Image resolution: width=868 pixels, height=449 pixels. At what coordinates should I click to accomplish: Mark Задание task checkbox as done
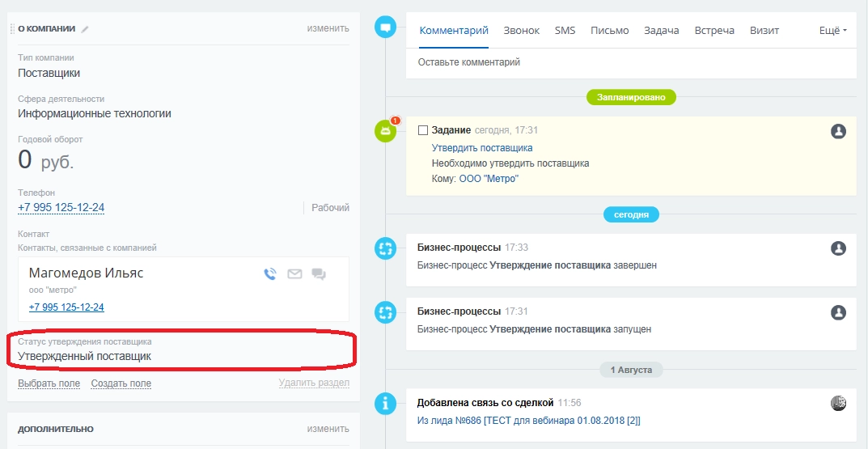(x=423, y=131)
